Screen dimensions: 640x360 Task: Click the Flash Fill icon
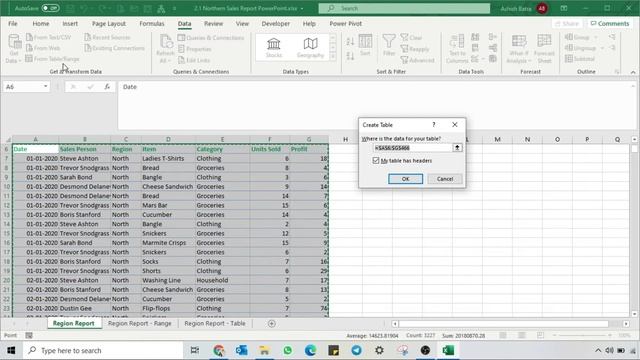475,37
